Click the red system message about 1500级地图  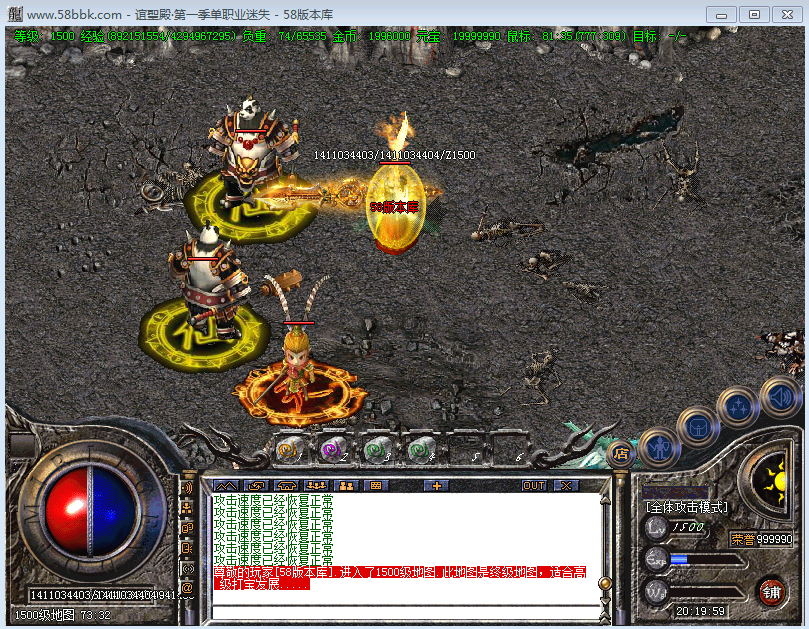400,578
